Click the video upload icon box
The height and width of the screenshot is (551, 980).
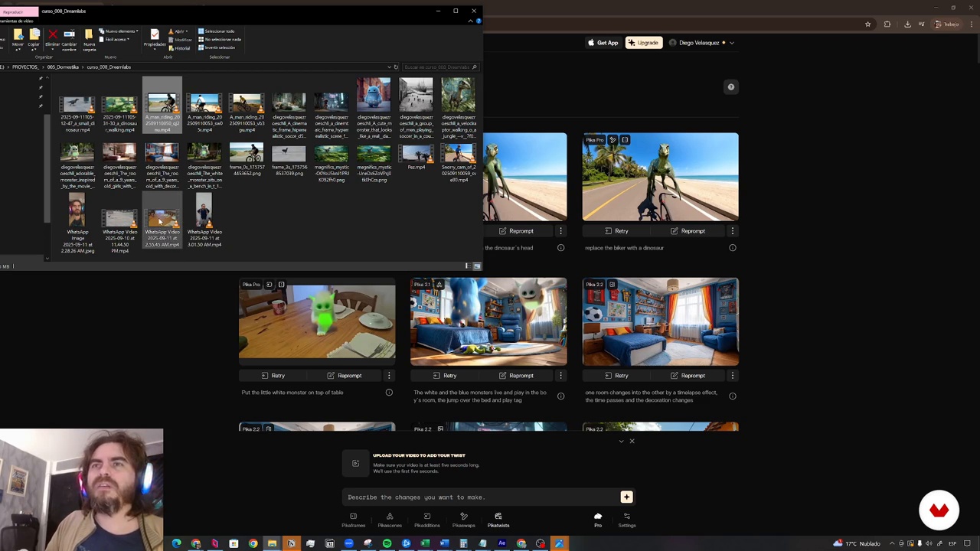[355, 463]
